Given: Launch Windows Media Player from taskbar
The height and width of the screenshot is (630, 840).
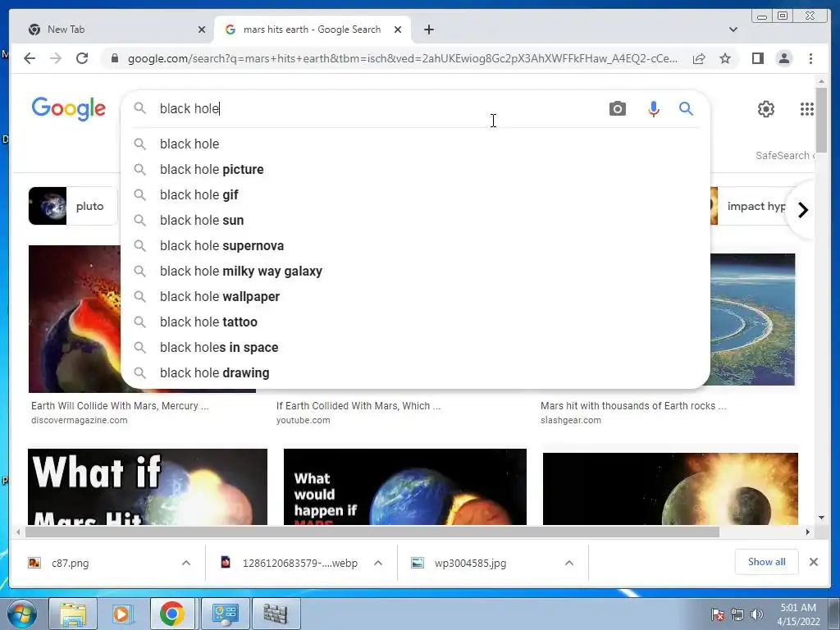Looking at the screenshot, I should 121,614.
